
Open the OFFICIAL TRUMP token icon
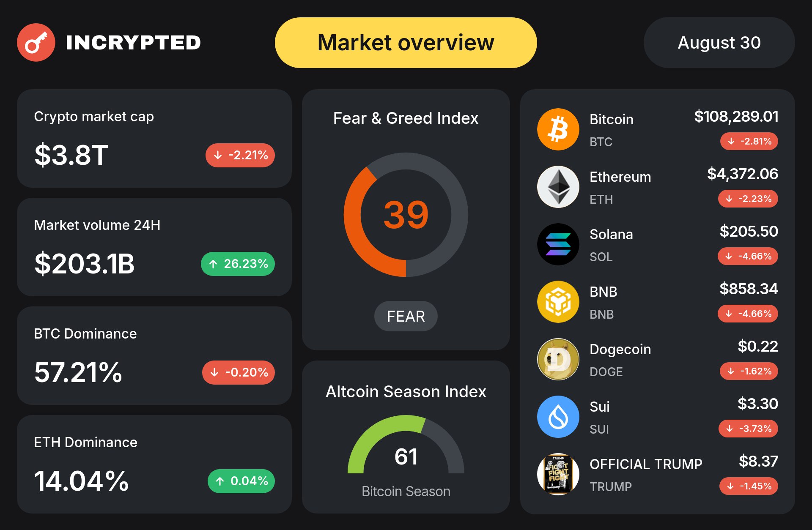[x=558, y=474]
